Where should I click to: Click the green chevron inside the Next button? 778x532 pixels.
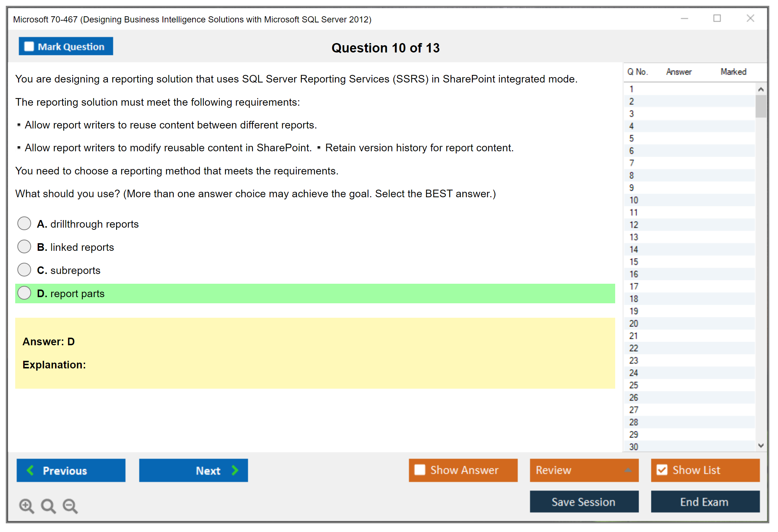tap(235, 470)
